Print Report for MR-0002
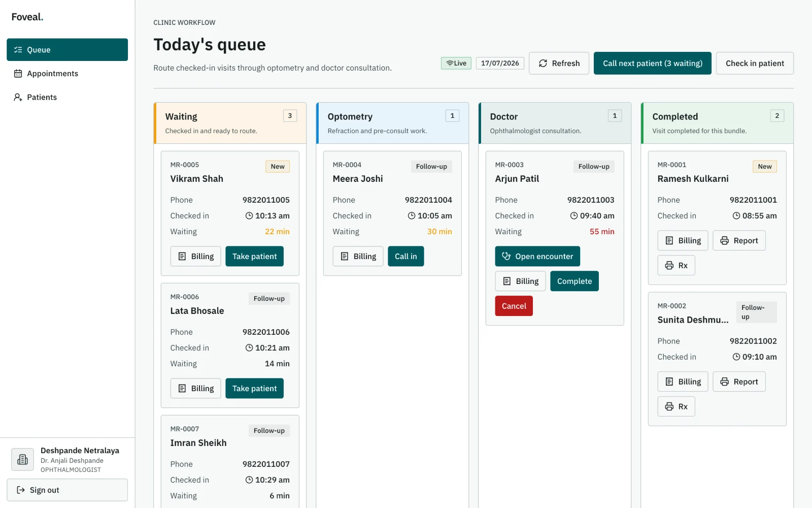Screen dimensions: 812x508 (739, 382)
